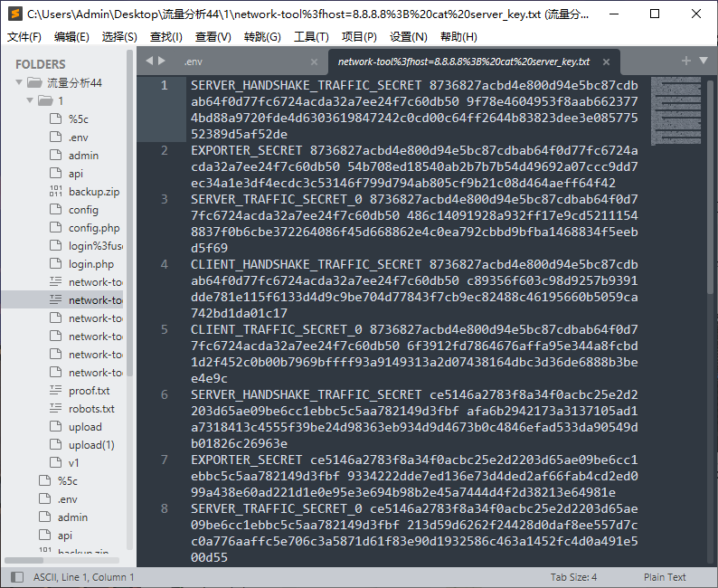Click the minimap code overview
The height and width of the screenshot is (588, 718).
675,111
